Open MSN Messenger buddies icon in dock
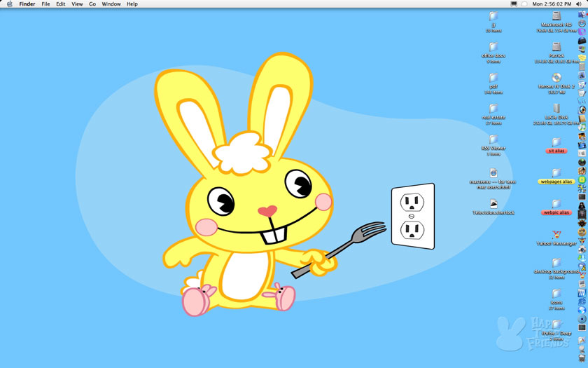This screenshot has height=368, width=588. pos(582,259)
